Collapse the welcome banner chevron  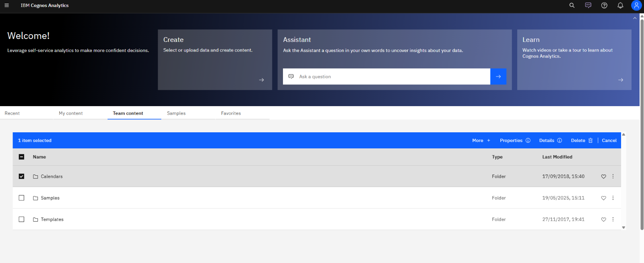635,18
